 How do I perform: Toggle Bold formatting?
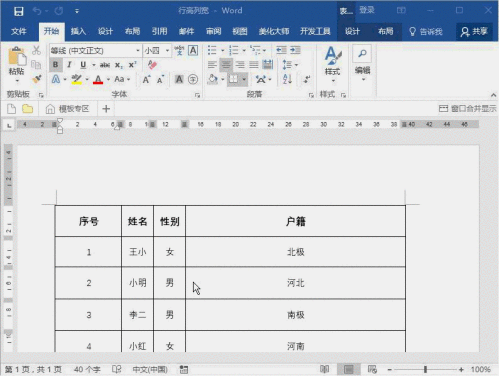pyautogui.click(x=56, y=65)
